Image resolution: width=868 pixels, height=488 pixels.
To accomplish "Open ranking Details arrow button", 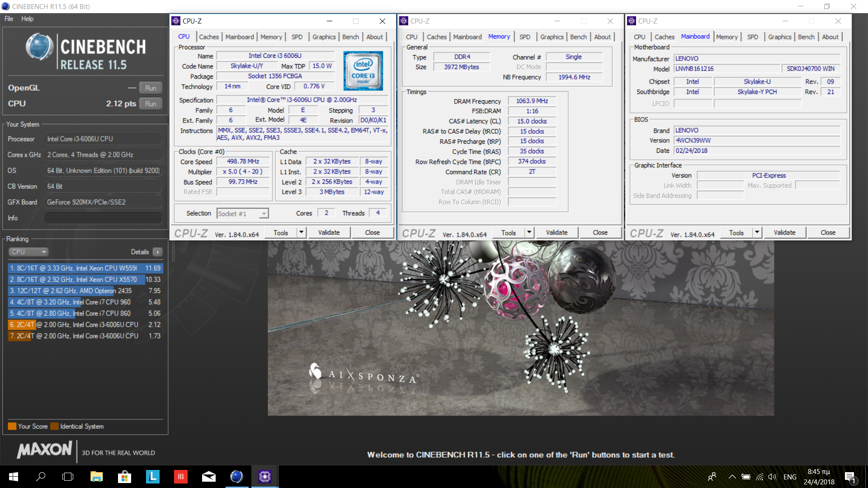I will click(x=158, y=252).
